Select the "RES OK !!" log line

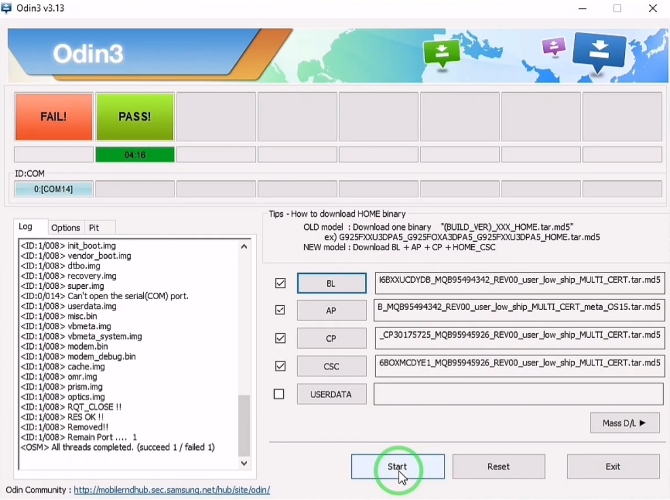[62, 417]
